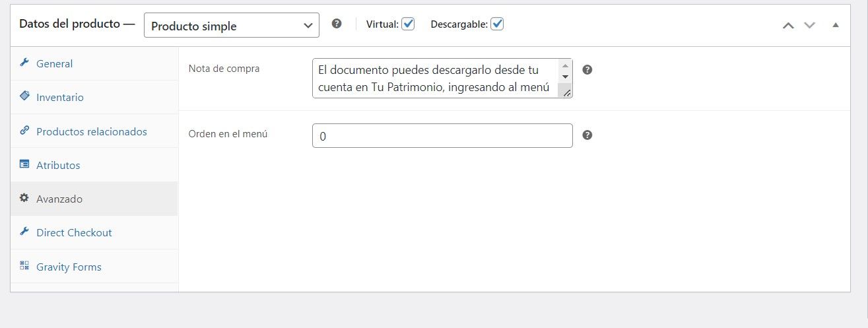Click help icon next to product type selector
The height and width of the screenshot is (328, 868).
pos(337,24)
